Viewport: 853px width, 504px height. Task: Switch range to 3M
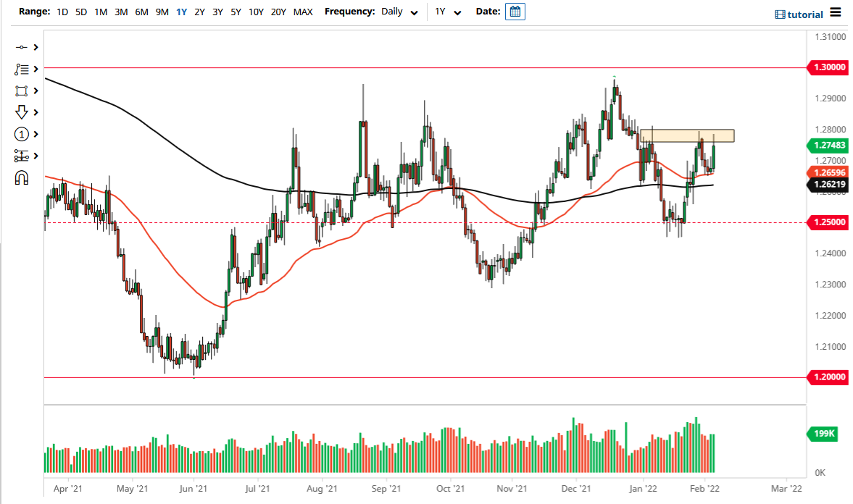coord(120,12)
